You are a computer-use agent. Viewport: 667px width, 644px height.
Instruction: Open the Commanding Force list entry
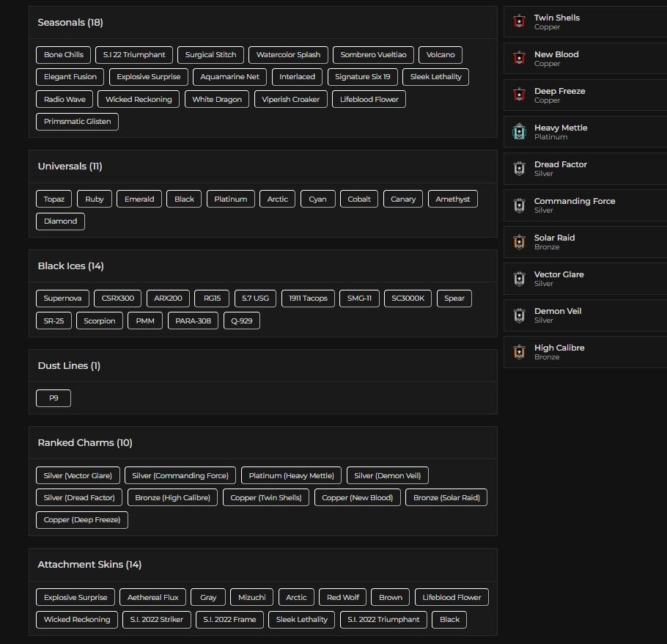coord(586,205)
